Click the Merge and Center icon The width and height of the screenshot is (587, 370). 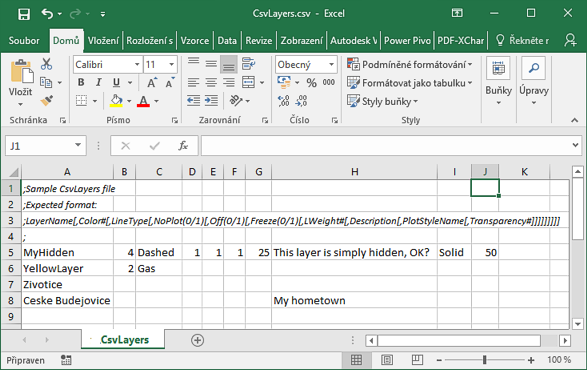point(249,82)
